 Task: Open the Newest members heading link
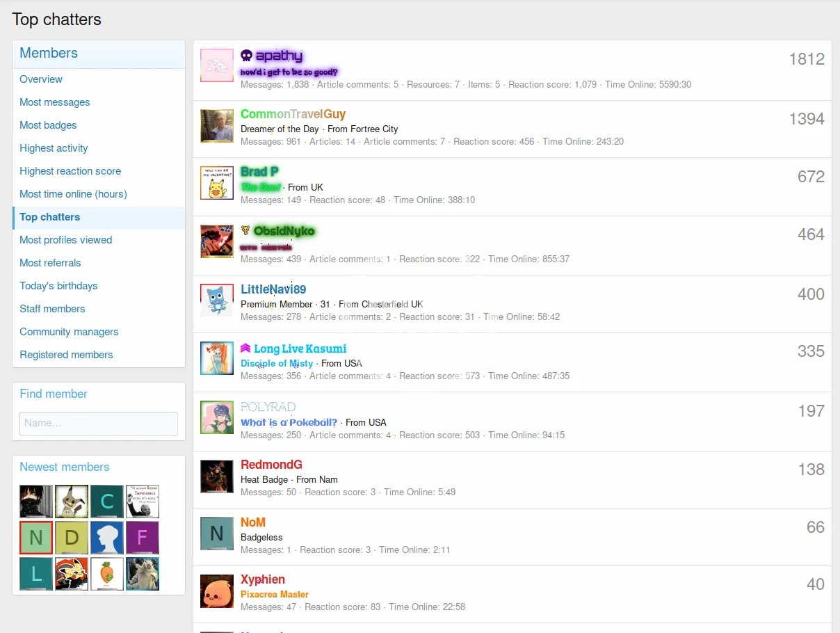point(65,467)
